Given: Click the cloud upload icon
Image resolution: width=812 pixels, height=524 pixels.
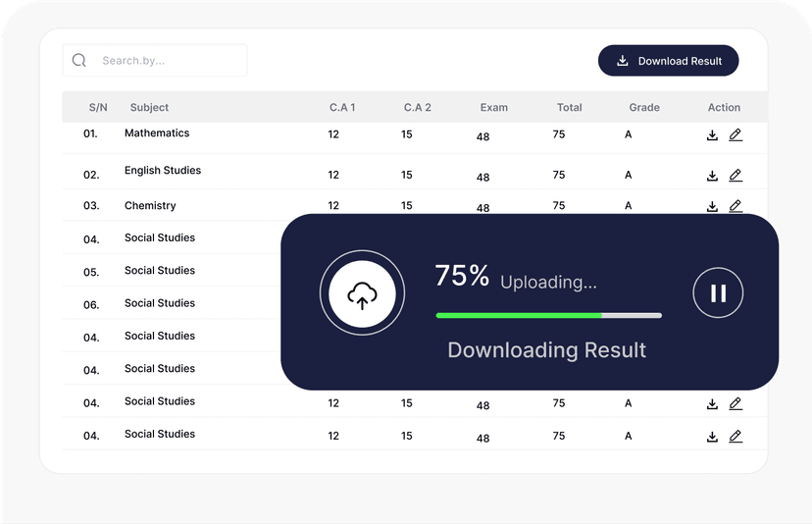Looking at the screenshot, I should 362,293.
